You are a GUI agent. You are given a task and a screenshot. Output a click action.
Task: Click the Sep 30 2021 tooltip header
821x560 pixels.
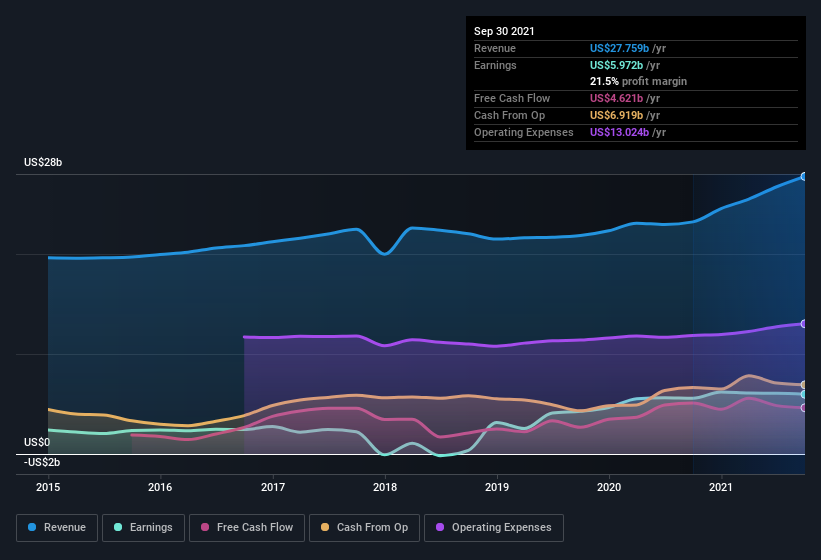click(x=504, y=31)
